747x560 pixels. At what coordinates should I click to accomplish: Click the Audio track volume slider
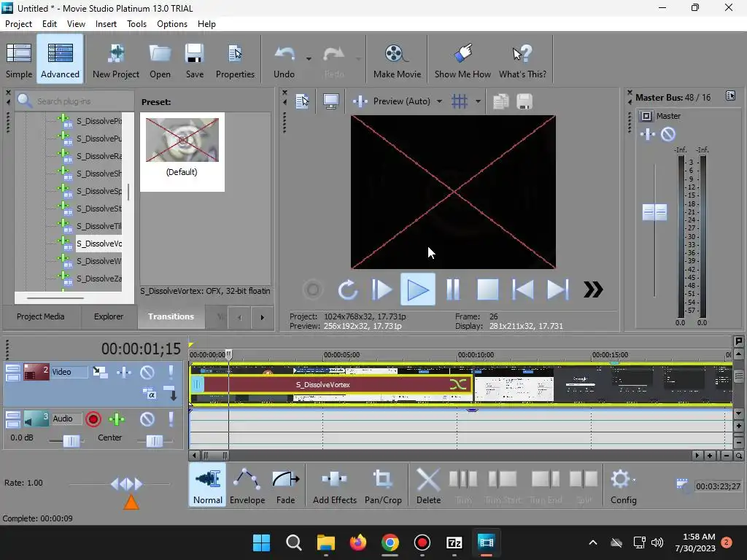click(x=71, y=441)
